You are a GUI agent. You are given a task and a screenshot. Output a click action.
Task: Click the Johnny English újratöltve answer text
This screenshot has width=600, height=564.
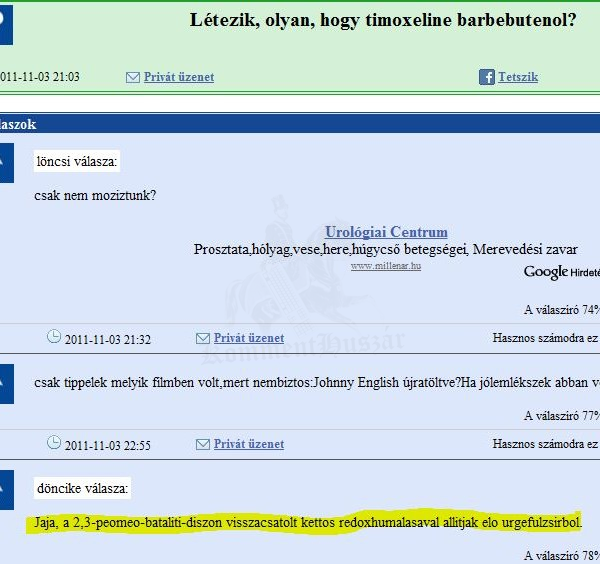pyautogui.click(x=317, y=383)
